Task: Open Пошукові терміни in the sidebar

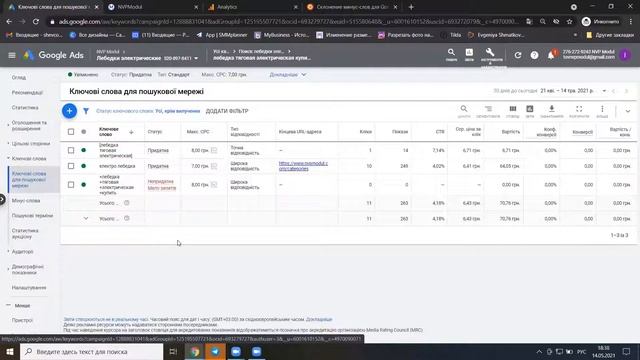Action: 32,216
